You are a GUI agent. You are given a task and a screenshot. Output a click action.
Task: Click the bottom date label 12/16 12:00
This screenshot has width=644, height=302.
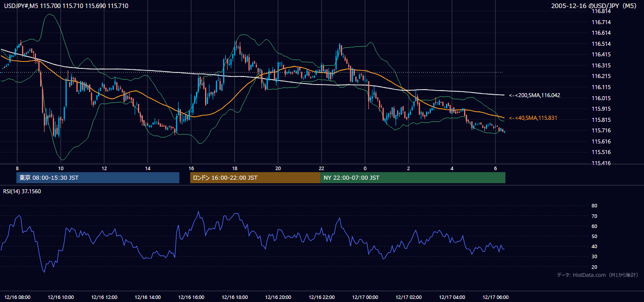pos(104,297)
